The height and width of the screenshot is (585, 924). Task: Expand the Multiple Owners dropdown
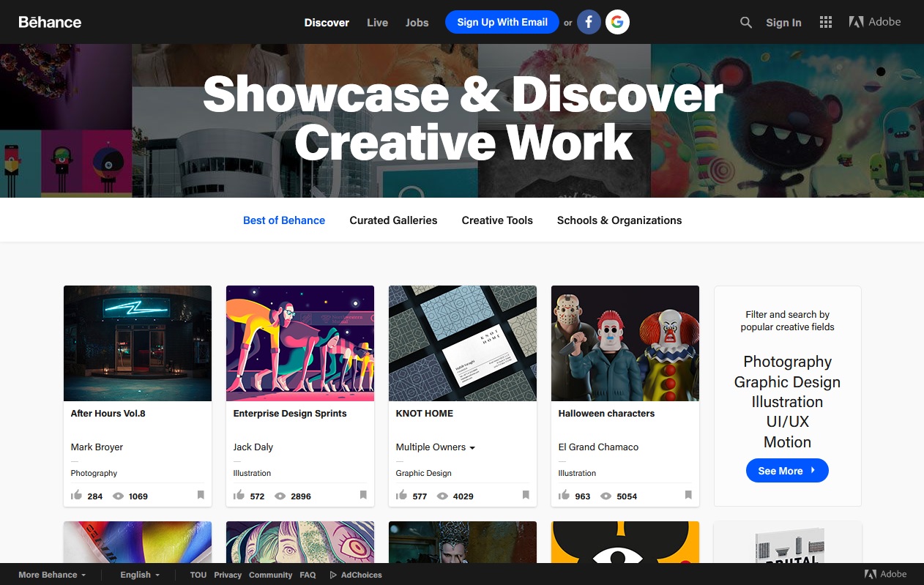(x=436, y=447)
